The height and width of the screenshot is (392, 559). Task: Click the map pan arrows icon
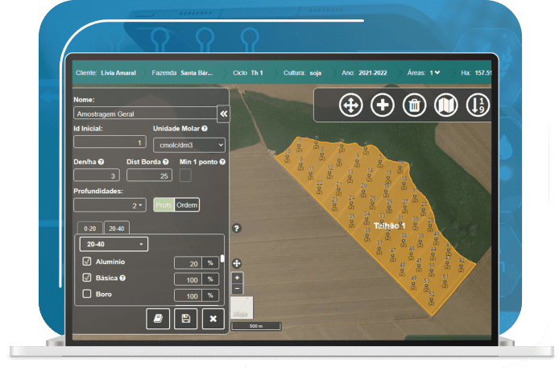237,264
